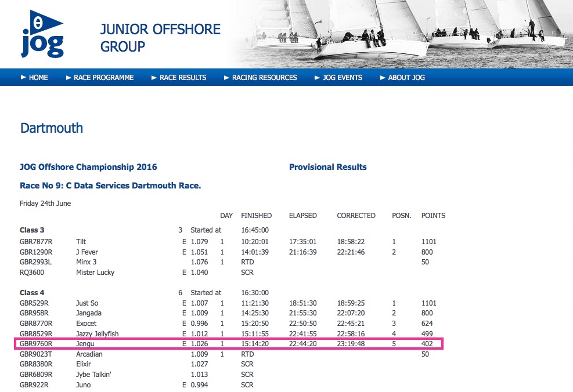
Task: Select boat name Tilt
Action: [81, 242]
